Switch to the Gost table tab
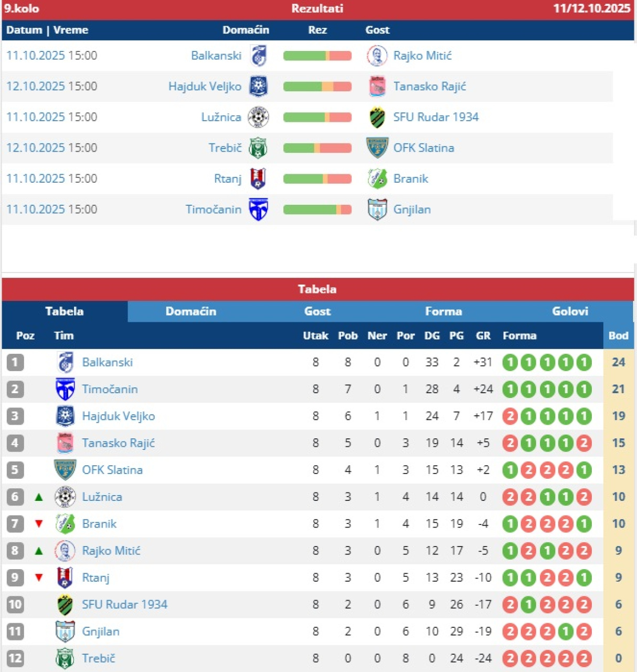This screenshot has width=637, height=672. point(317,311)
